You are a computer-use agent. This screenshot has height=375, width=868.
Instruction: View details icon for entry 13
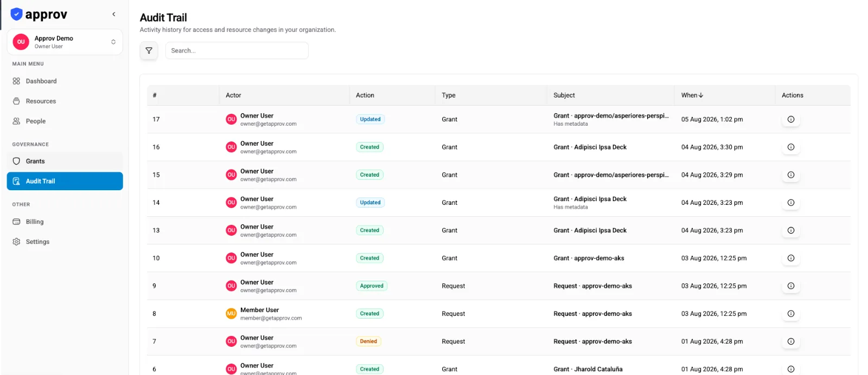pos(791,230)
